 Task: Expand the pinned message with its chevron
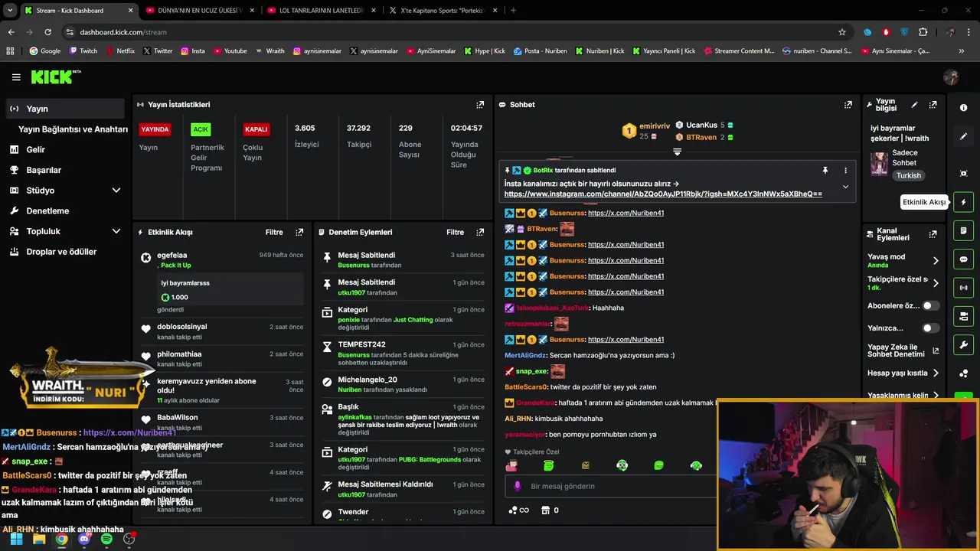(x=845, y=187)
